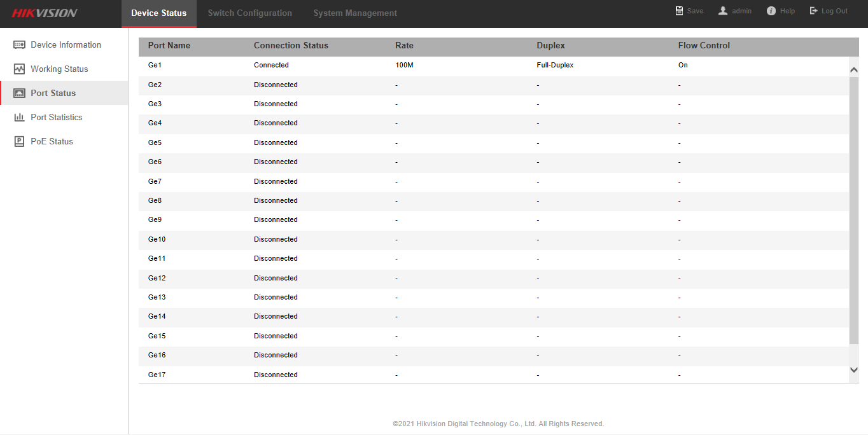Click the scroll up arrow of port table
Image resolution: width=868 pixels, height=435 pixels.
coord(854,69)
